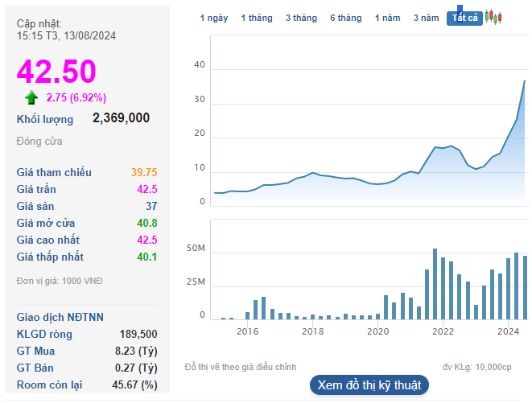Select the 'Tất cả' range tab

(x=464, y=19)
